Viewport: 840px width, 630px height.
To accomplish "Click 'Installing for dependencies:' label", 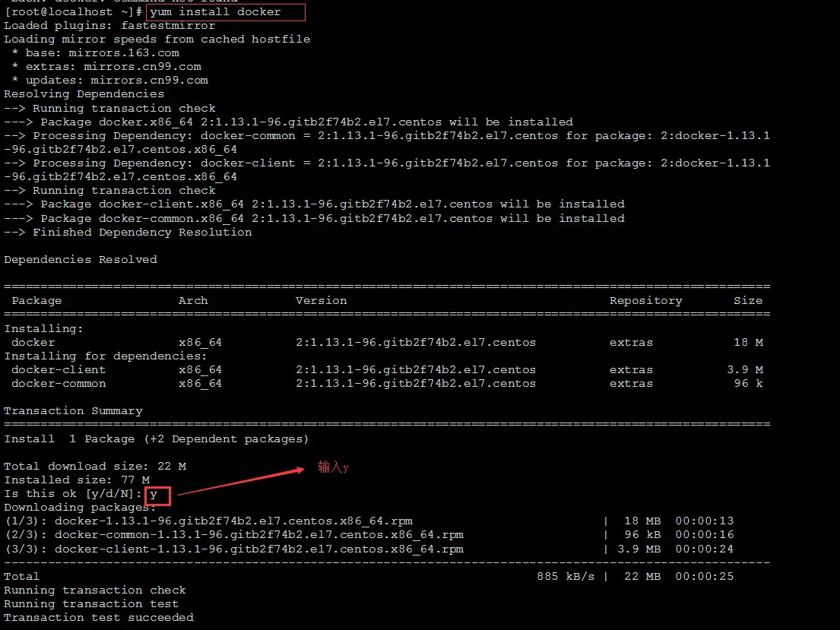I will click(x=106, y=356).
